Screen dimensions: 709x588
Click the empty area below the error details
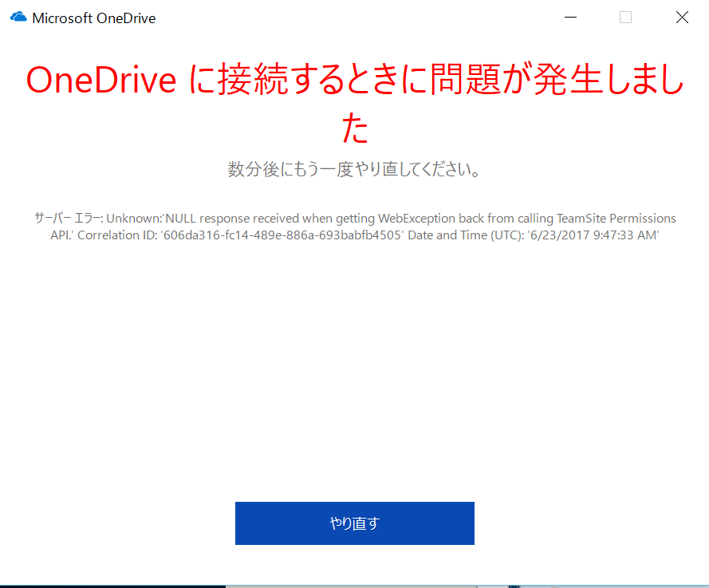[x=354, y=359]
